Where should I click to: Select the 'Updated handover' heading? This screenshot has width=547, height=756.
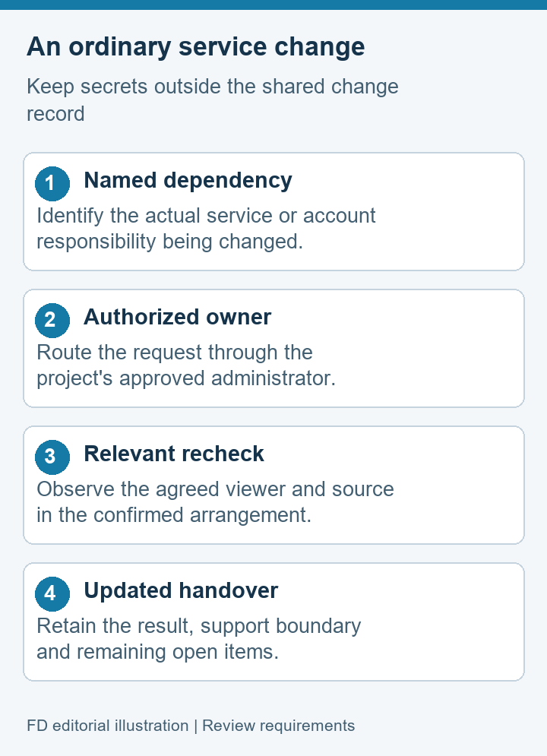coord(181,590)
